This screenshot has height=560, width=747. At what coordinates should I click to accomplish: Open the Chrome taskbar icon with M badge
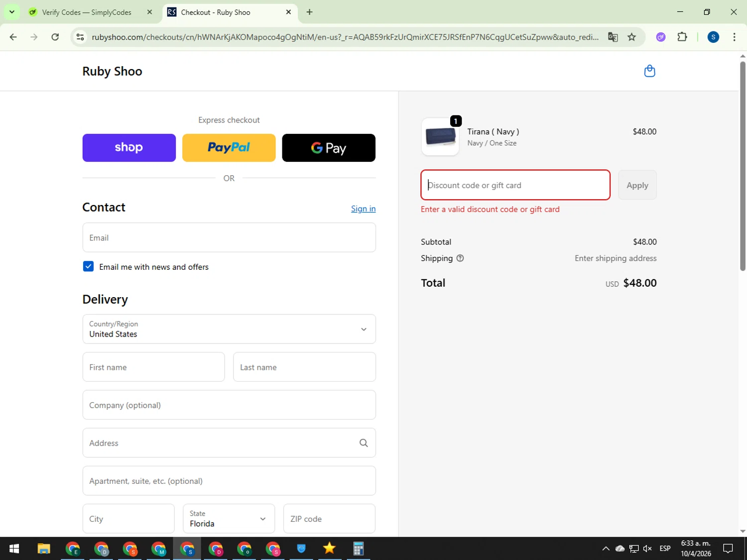pyautogui.click(x=158, y=549)
